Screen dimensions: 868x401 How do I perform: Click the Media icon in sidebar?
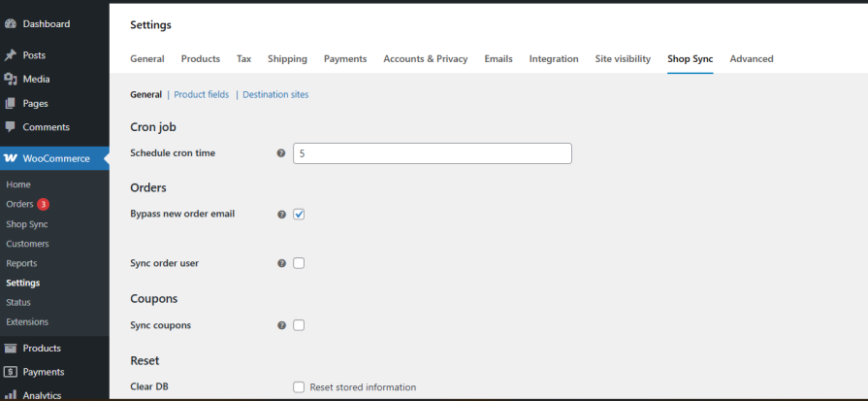[11, 80]
